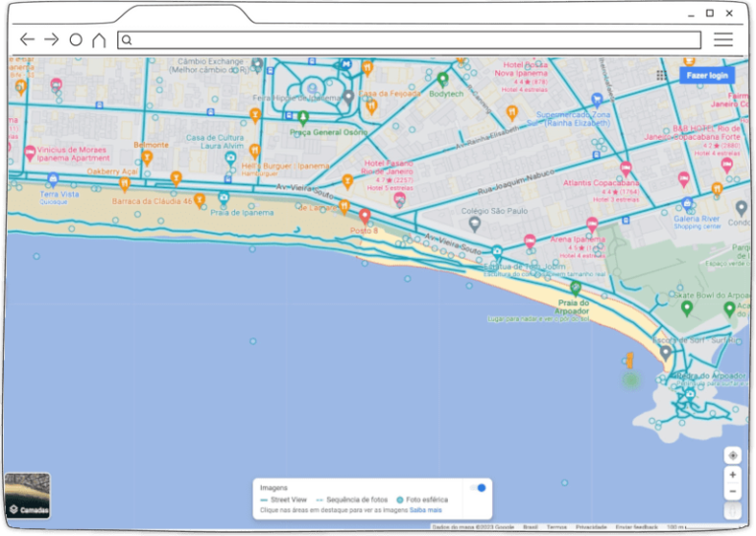This screenshot has height=536, width=756.
Task: Select the Escola de Surf gray pin
Action: [665, 353]
